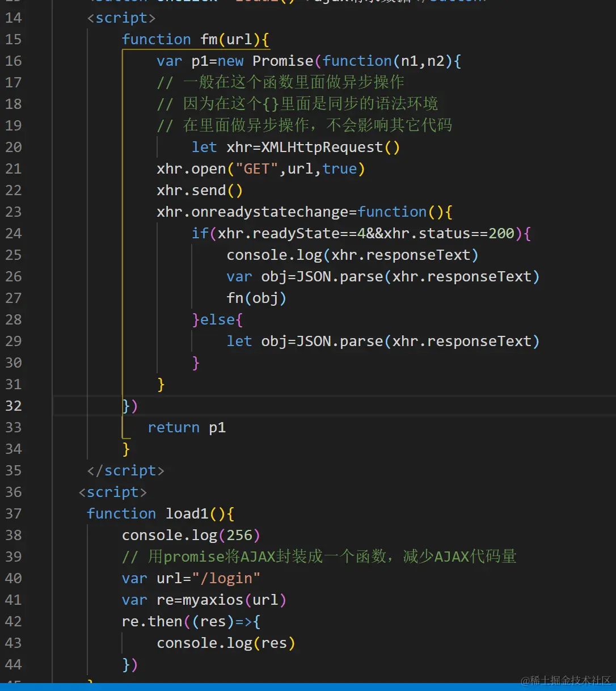Click the closing }) on line 44
The width and height of the screenshot is (616, 691).
[130, 664]
